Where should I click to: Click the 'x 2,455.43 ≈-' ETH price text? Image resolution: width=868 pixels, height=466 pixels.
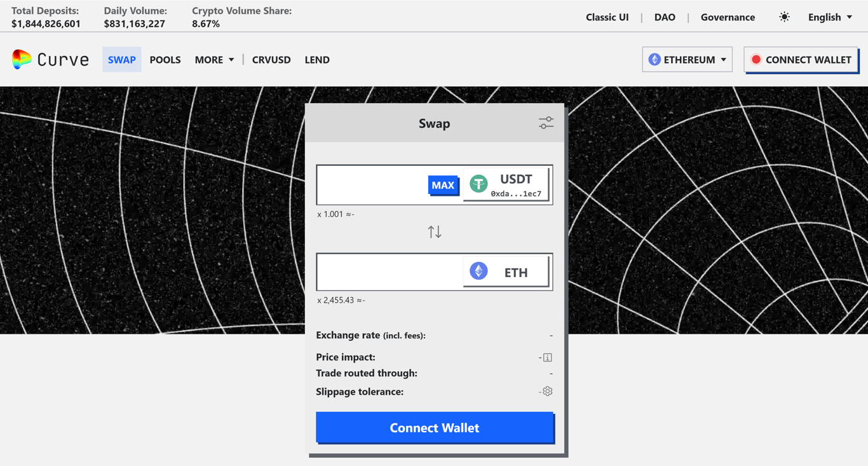341,300
